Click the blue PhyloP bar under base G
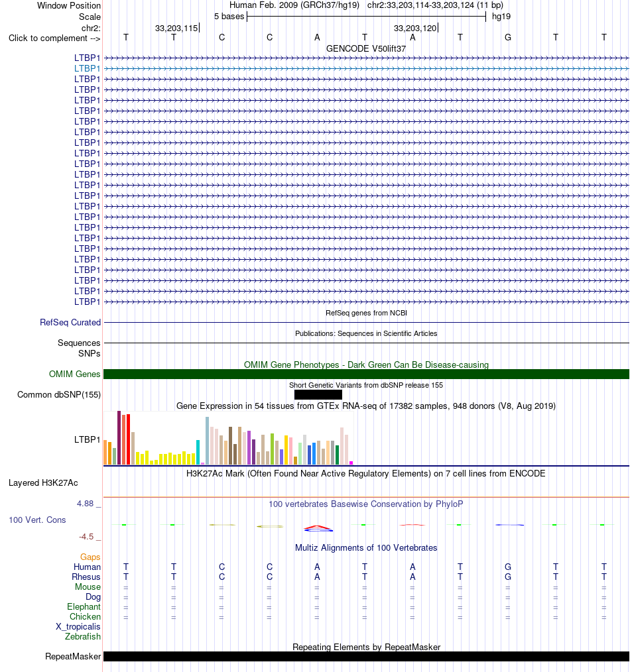Screen dimensions: 630x672 point(509,525)
